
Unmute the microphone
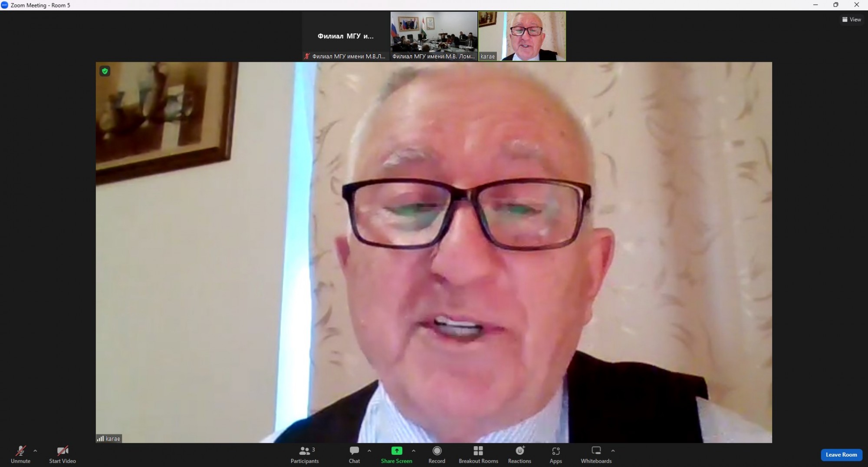20,454
